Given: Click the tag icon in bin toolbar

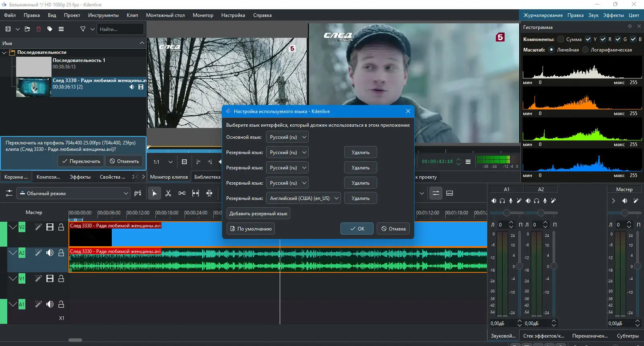Looking at the screenshot, I should pos(50,29).
